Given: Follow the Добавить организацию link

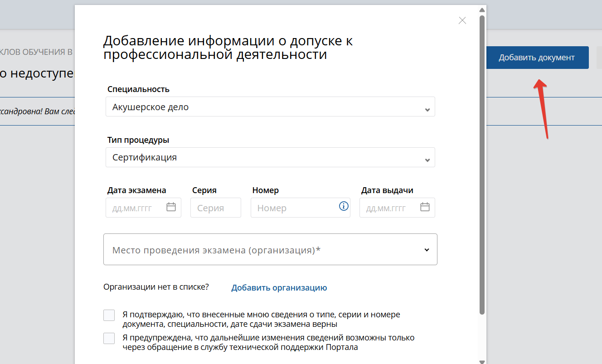Looking at the screenshot, I should 279,287.
